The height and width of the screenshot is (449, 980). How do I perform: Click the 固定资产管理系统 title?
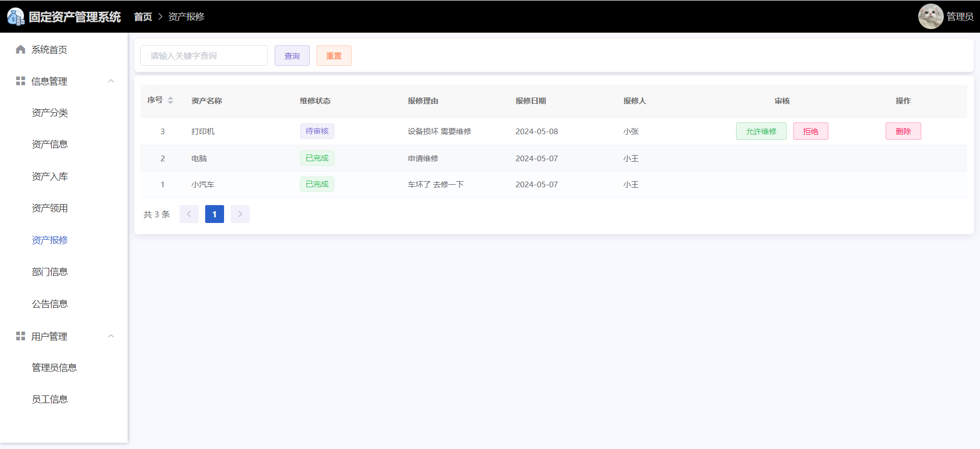75,17
